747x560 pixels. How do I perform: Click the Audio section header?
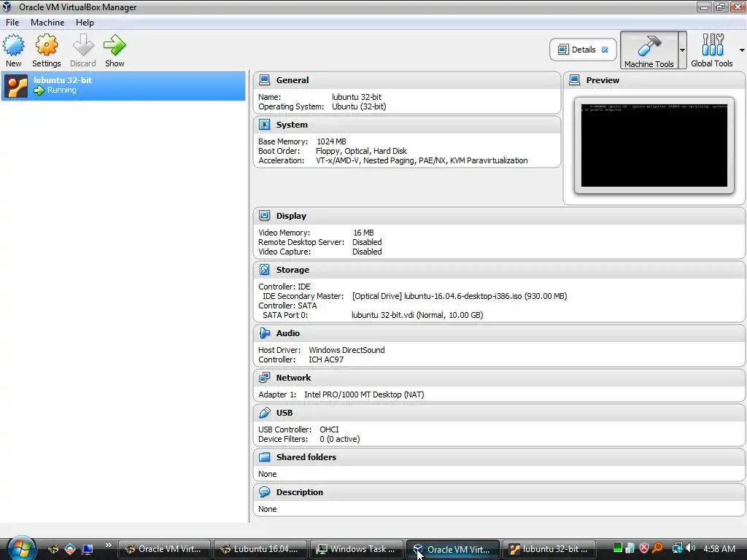pyautogui.click(x=499, y=333)
